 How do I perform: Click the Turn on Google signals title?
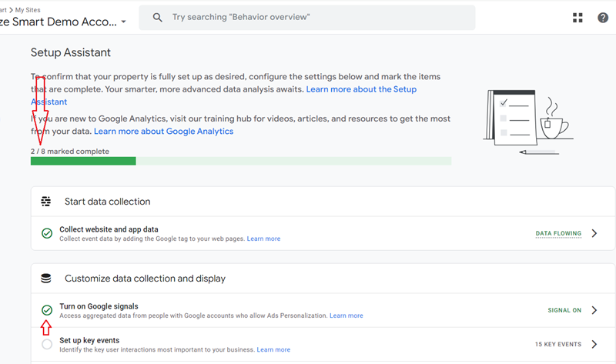click(99, 306)
